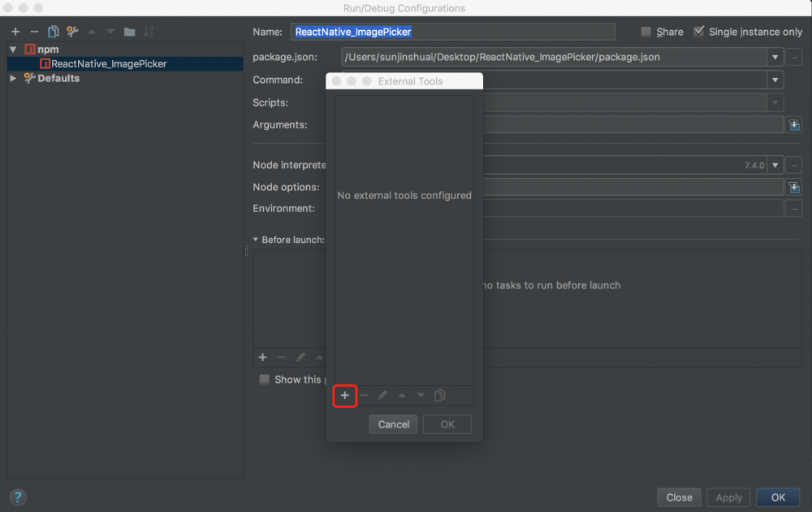Click the Environment variables browse icon
812x512 pixels.
793,208
